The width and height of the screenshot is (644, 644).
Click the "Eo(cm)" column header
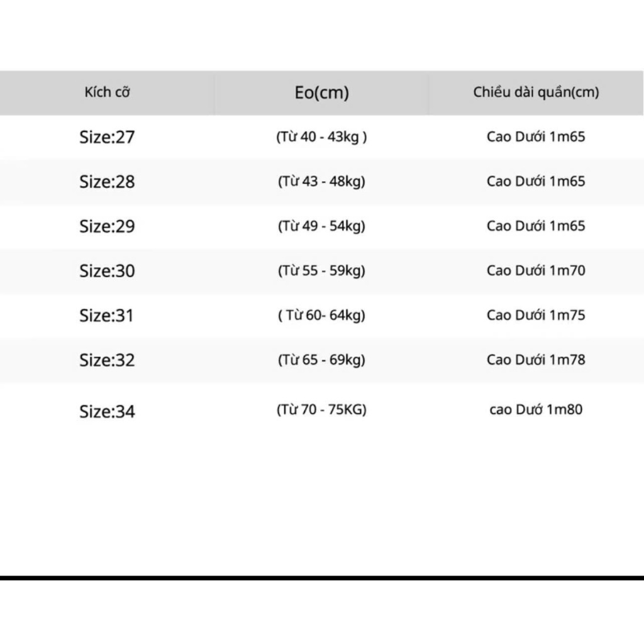(321, 93)
